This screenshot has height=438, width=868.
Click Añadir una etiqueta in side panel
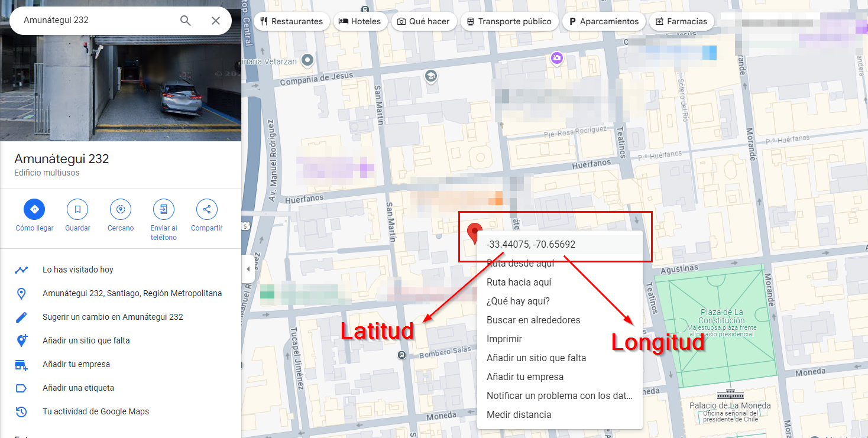pos(121,388)
